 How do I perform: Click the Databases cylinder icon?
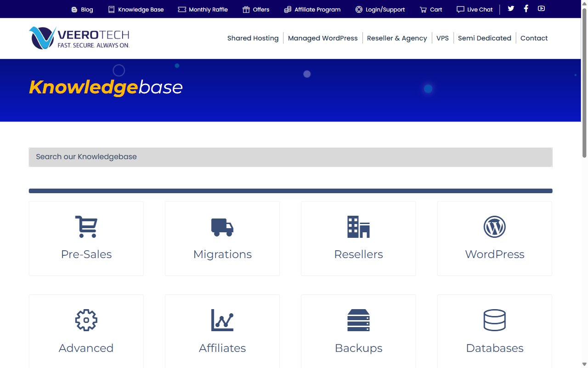(x=495, y=320)
